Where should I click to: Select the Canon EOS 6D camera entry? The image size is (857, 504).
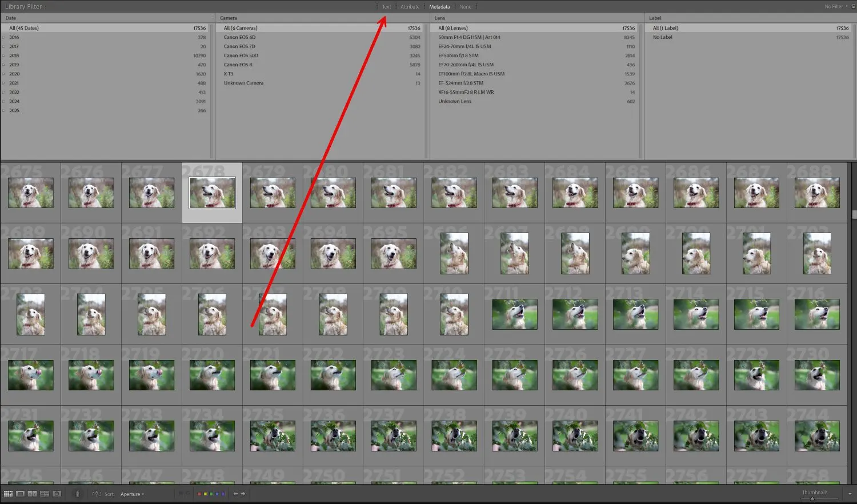pyautogui.click(x=239, y=37)
